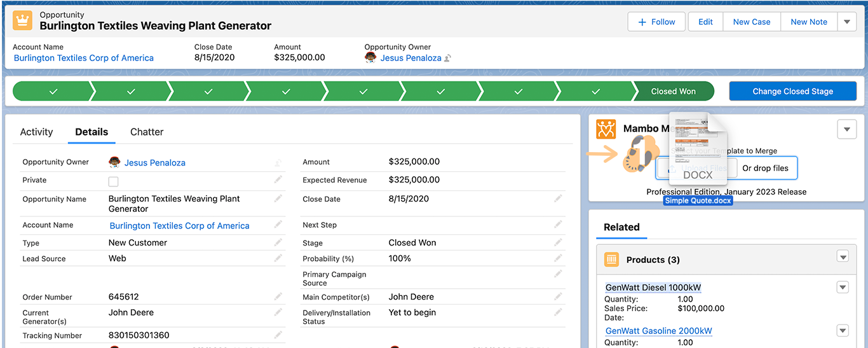Click the pencil icon next to Amount
The height and width of the screenshot is (348, 868).
(558, 162)
